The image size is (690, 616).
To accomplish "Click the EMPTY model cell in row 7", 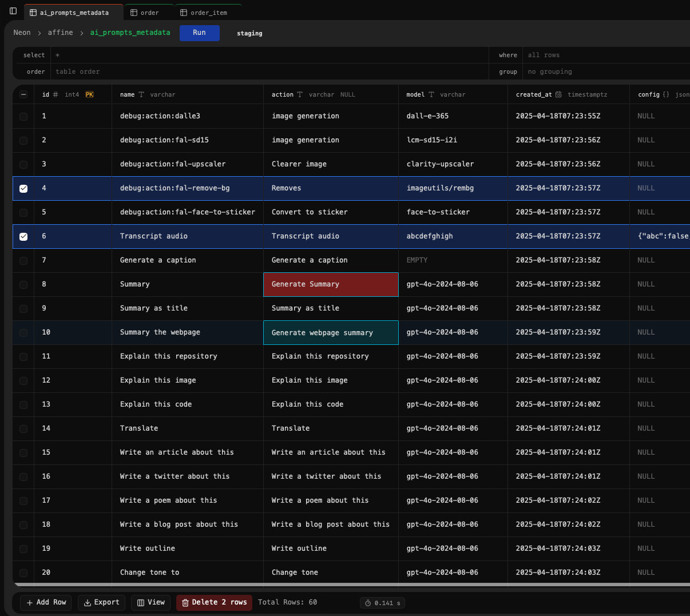I will pos(453,260).
